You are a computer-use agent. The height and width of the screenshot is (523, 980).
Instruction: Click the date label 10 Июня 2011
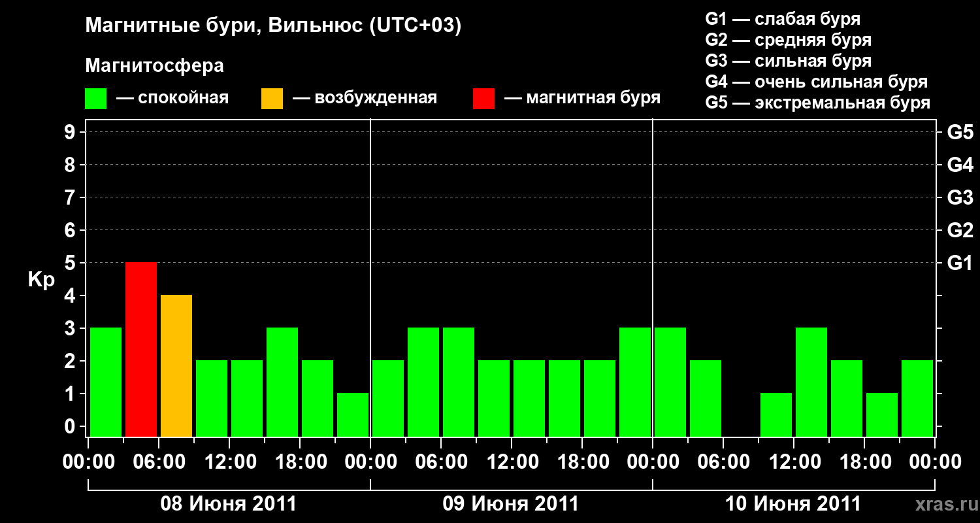[x=793, y=504]
